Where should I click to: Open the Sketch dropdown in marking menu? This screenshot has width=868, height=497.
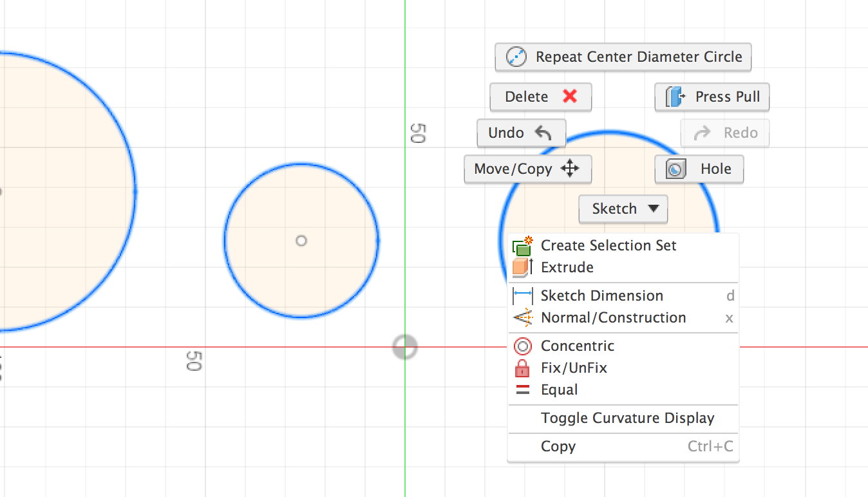623,209
